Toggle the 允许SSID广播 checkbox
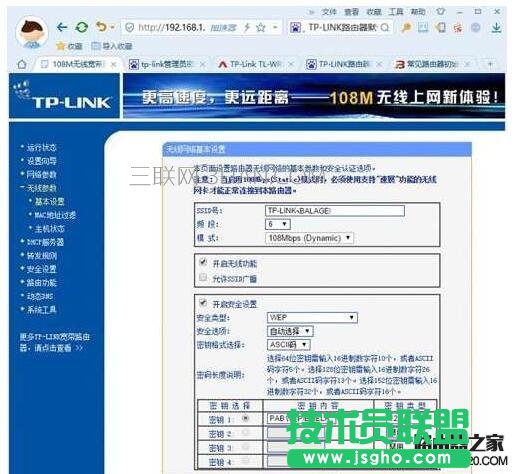This screenshot has height=474, width=514. 202,277
